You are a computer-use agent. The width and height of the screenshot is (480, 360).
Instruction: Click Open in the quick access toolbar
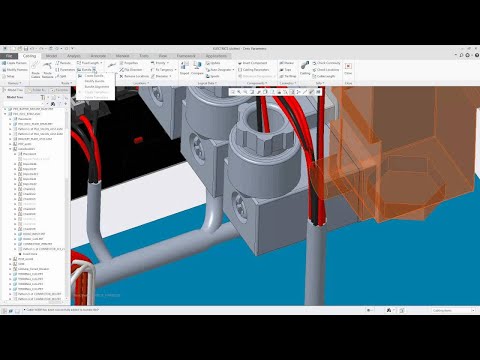point(20,49)
